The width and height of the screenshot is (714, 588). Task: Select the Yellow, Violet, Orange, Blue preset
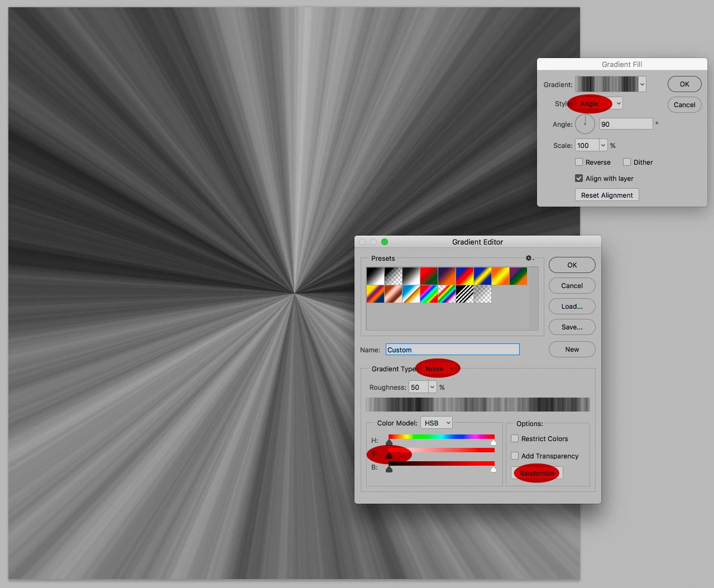pos(375,294)
